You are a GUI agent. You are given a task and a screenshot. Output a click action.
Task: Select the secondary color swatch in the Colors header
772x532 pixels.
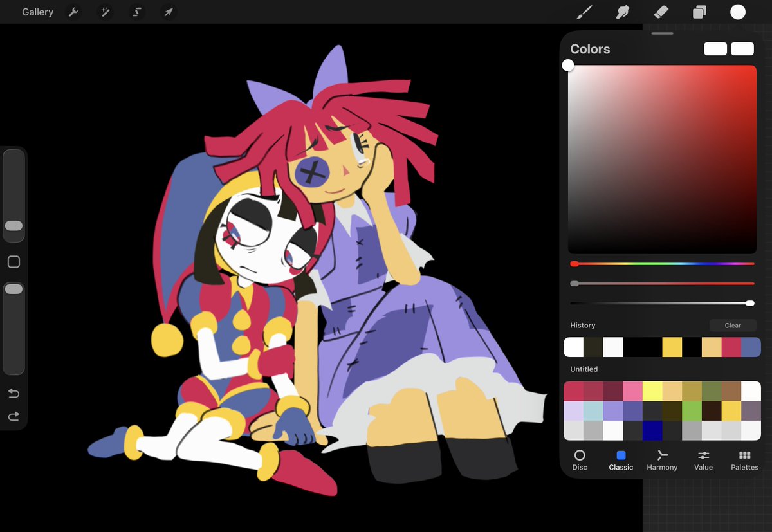tap(742, 49)
